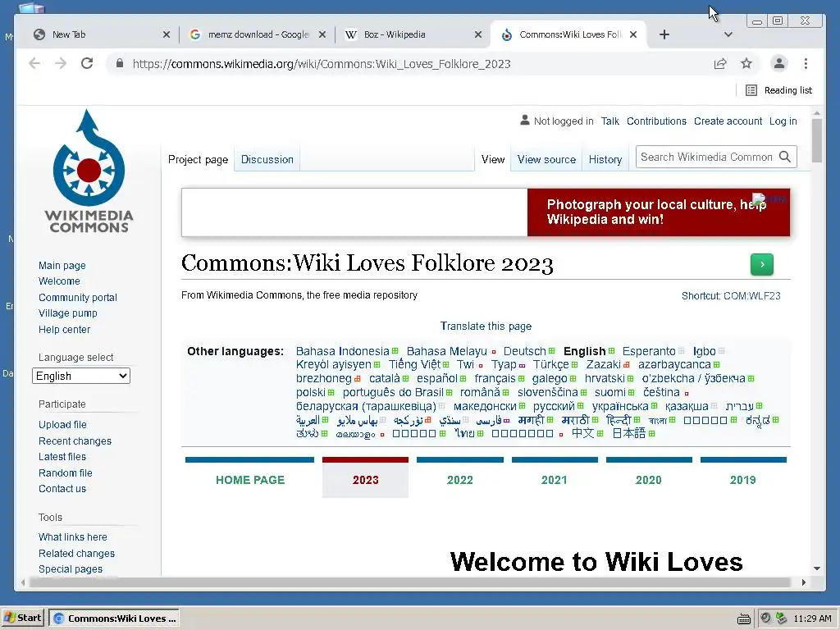Open the 2019 edition tab
Viewport: 840px width, 630px height.
click(x=743, y=477)
